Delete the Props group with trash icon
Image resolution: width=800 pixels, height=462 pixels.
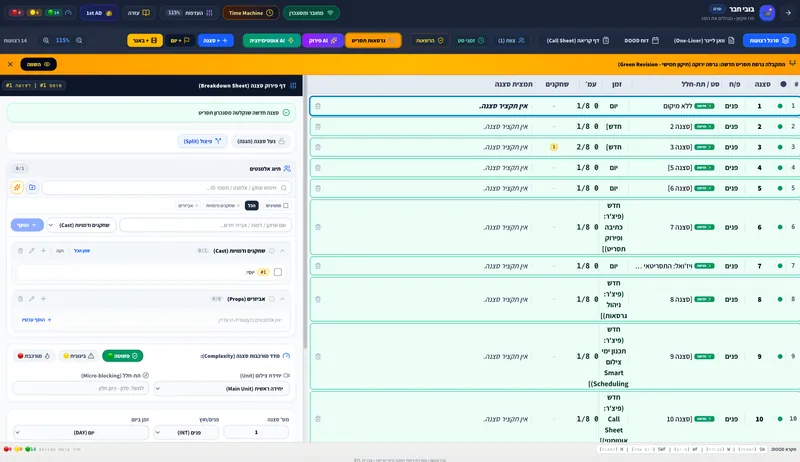click(20, 299)
